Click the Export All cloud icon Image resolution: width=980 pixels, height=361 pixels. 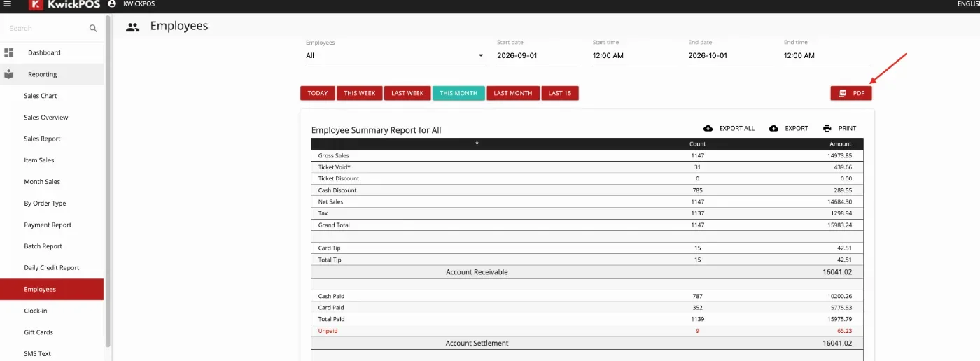708,128
